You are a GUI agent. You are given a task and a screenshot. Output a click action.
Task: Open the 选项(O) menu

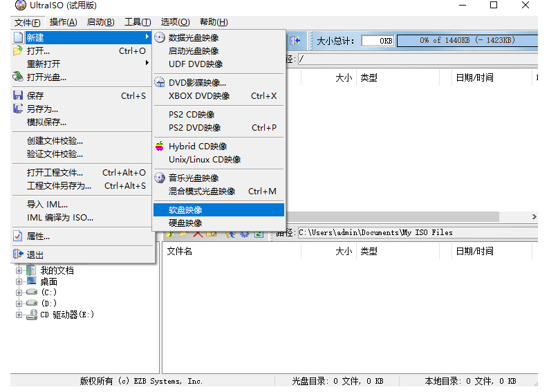(x=175, y=22)
